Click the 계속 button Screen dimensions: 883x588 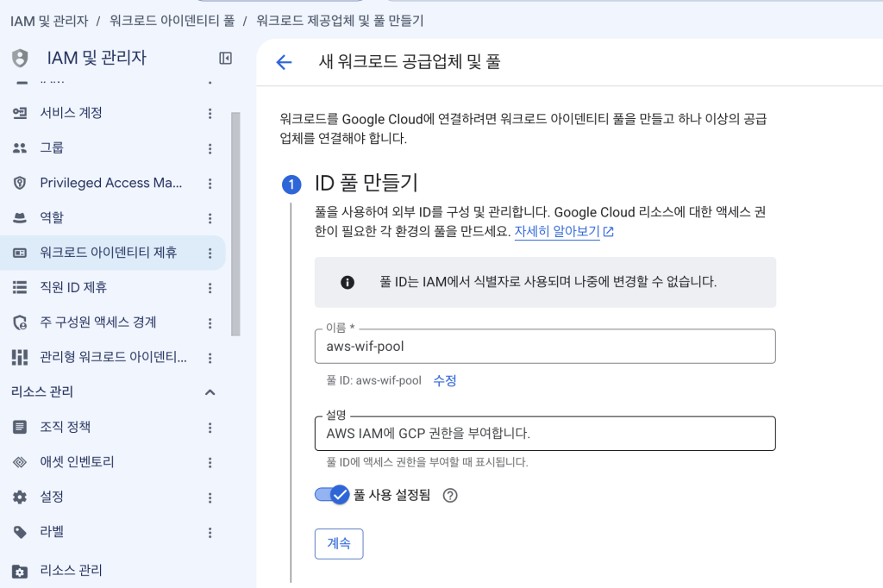click(x=339, y=543)
